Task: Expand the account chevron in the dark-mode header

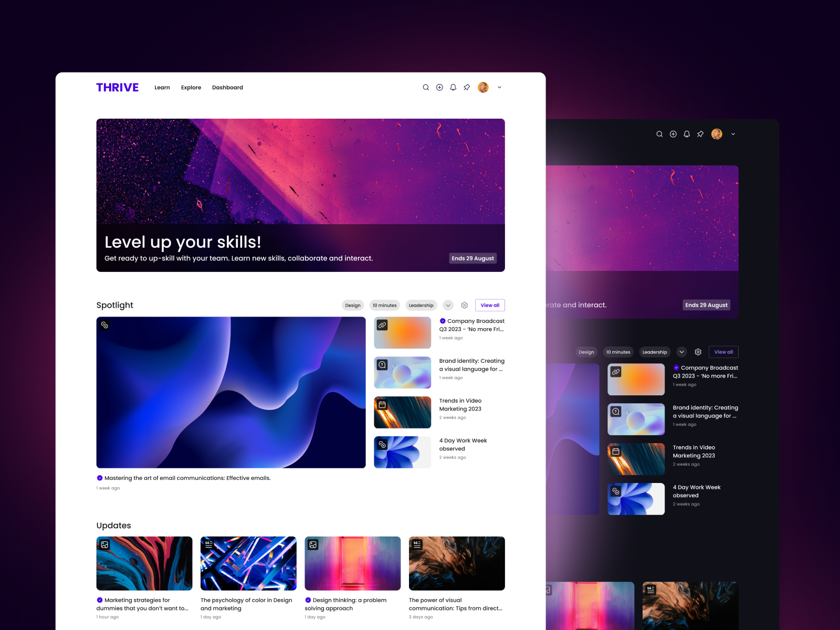Action: [x=733, y=134]
